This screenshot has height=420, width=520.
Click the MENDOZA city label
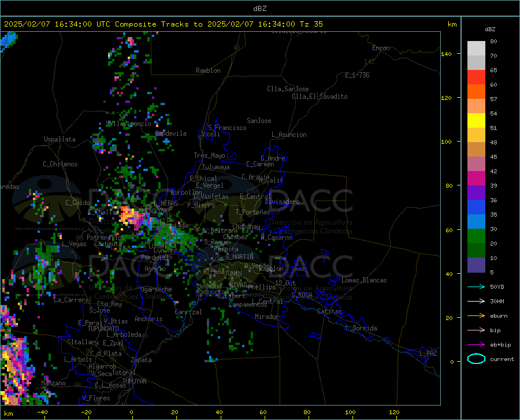pos(154,211)
